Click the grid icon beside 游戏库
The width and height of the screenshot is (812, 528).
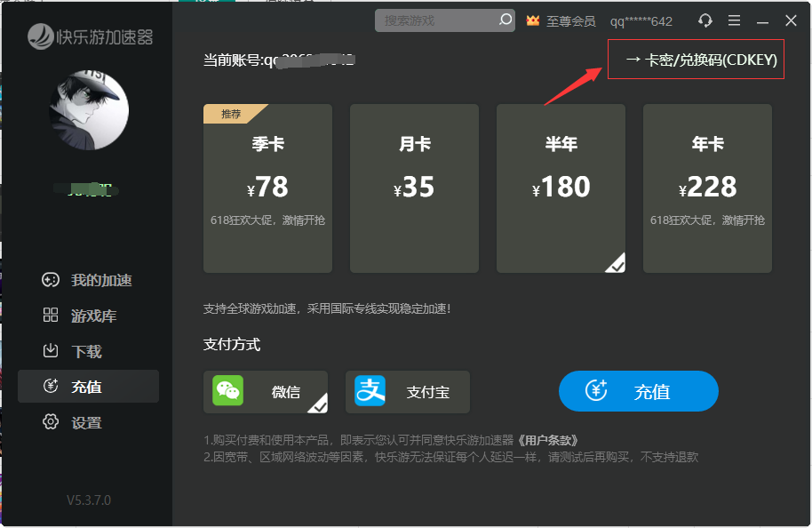pos(51,315)
